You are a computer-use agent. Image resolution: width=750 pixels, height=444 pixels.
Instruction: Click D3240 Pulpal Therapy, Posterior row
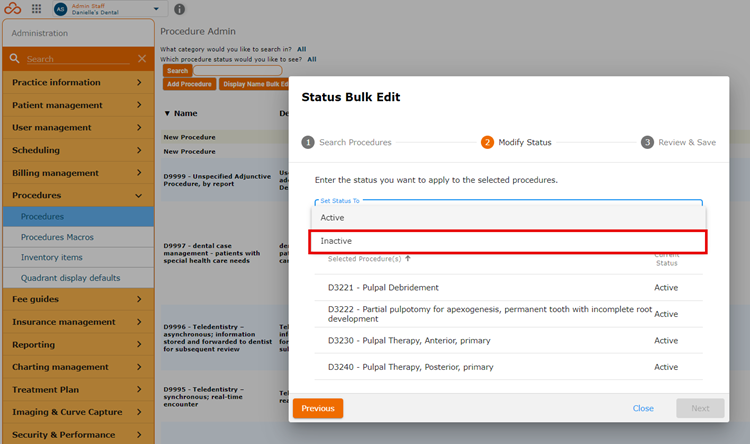pyautogui.click(x=508, y=367)
